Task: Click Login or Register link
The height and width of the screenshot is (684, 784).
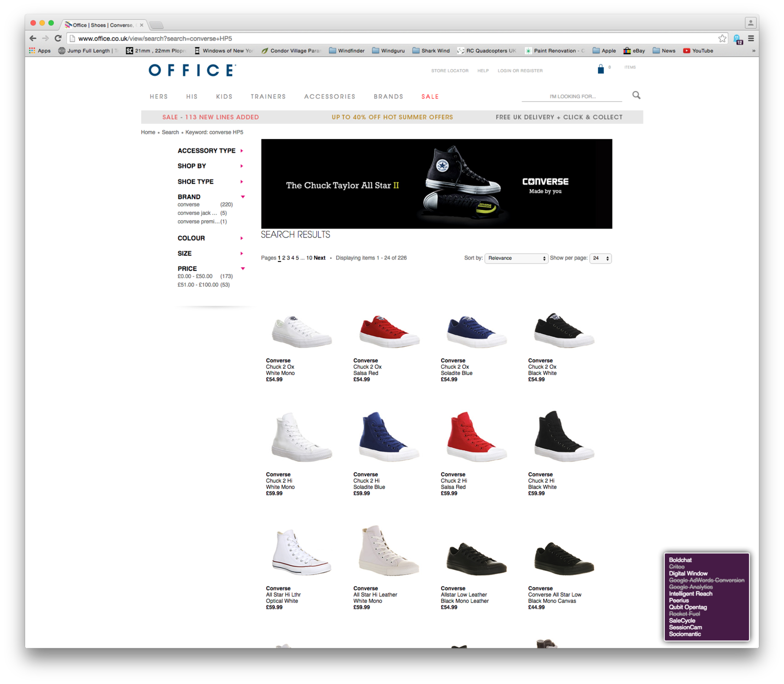Action: (520, 71)
